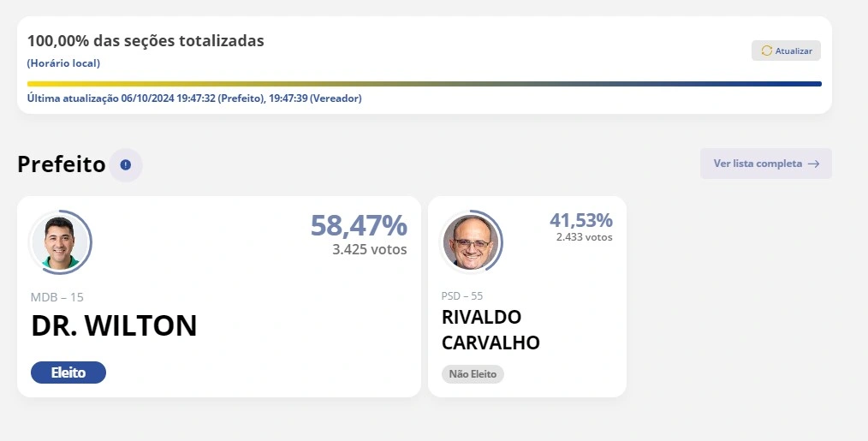Open Rivaldo Carvalho's candidate photo

tap(470, 242)
